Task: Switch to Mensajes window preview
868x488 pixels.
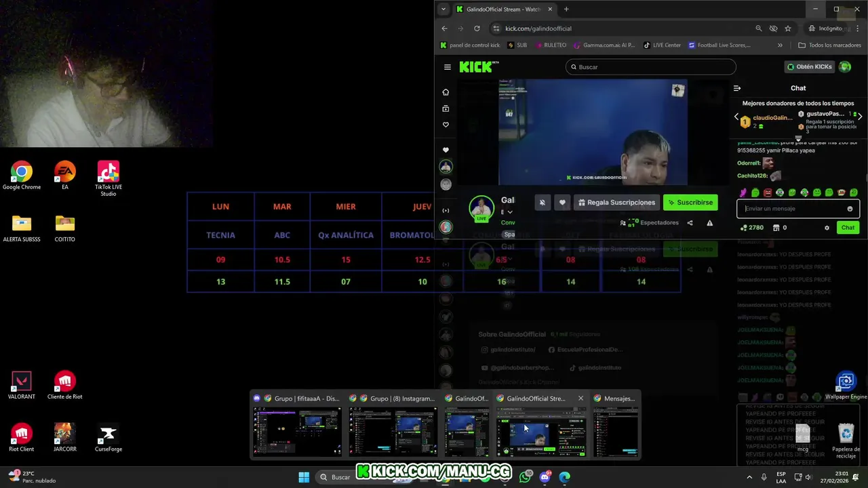Action: pyautogui.click(x=616, y=424)
